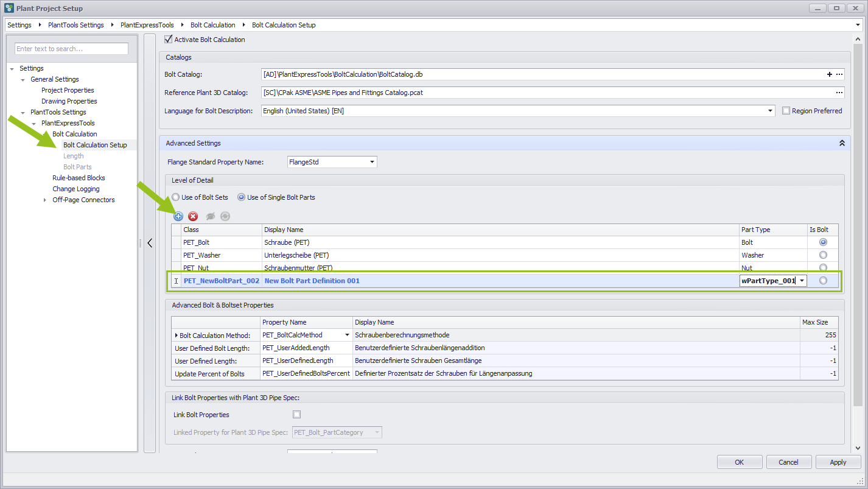Screen dimensions: 868x489
Task: Open breadcrumb path dropdown arrow
Action: 858,25
